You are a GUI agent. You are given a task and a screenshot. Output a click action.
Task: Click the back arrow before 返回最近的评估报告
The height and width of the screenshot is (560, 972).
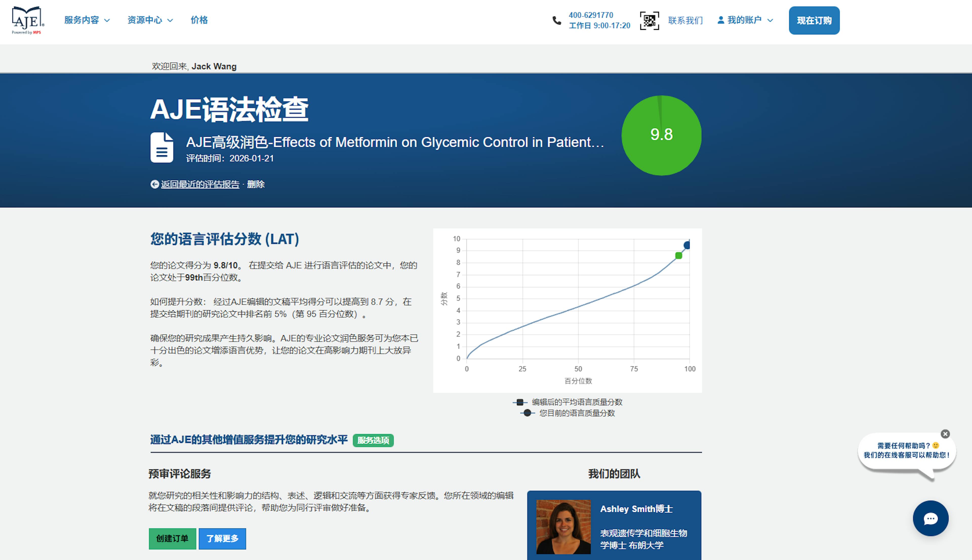pos(155,185)
